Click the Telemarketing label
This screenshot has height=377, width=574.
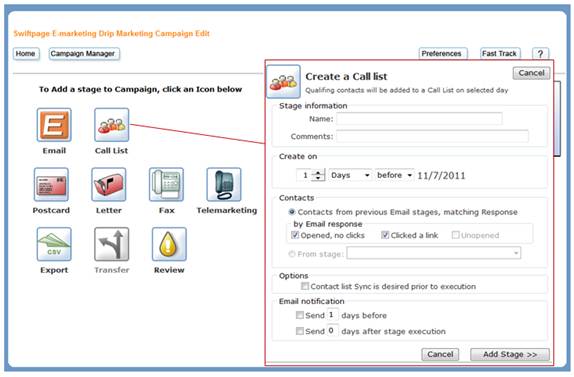(x=227, y=210)
